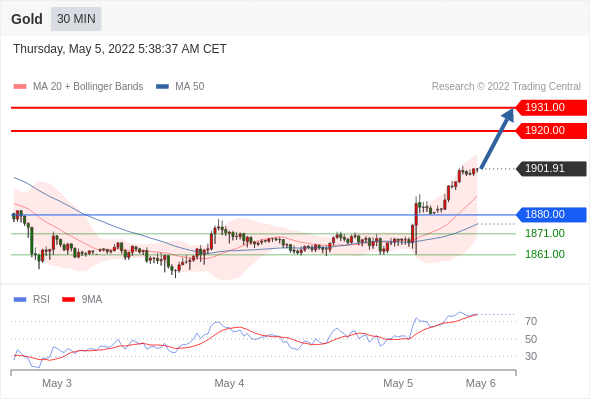
Task: Click the RSI blue legend swatch
Action: (x=20, y=300)
